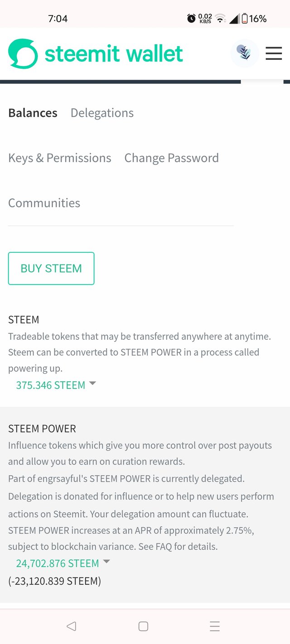The width and height of the screenshot is (290, 644).
Task: Tap the 24,702.876 STEEM power amount
Action: [x=58, y=564]
